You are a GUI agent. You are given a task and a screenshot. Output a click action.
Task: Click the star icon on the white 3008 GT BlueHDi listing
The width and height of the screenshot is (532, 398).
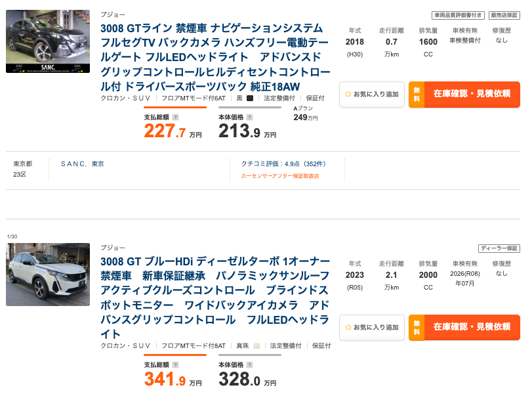pyautogui.click(x=348, y=327)
